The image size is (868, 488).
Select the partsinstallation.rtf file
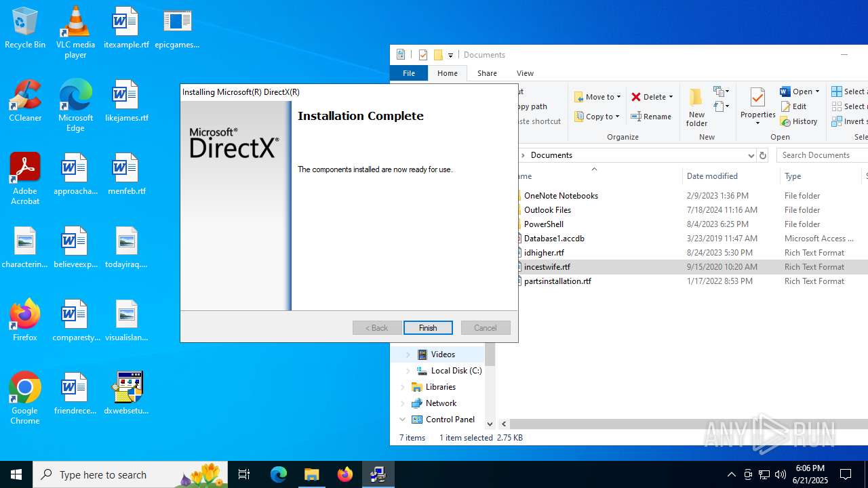[x=557, y=281]
